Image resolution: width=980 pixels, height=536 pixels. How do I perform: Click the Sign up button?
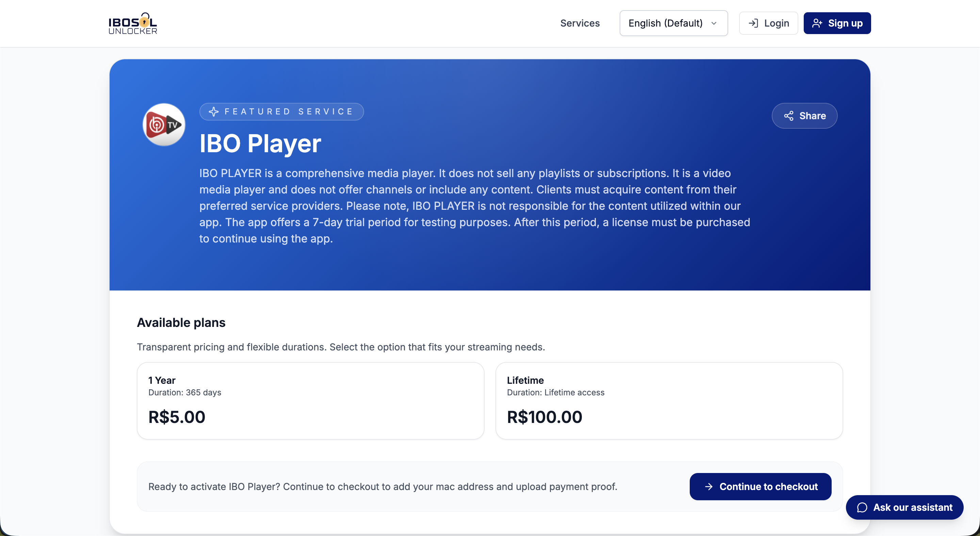tap(837, 23)
